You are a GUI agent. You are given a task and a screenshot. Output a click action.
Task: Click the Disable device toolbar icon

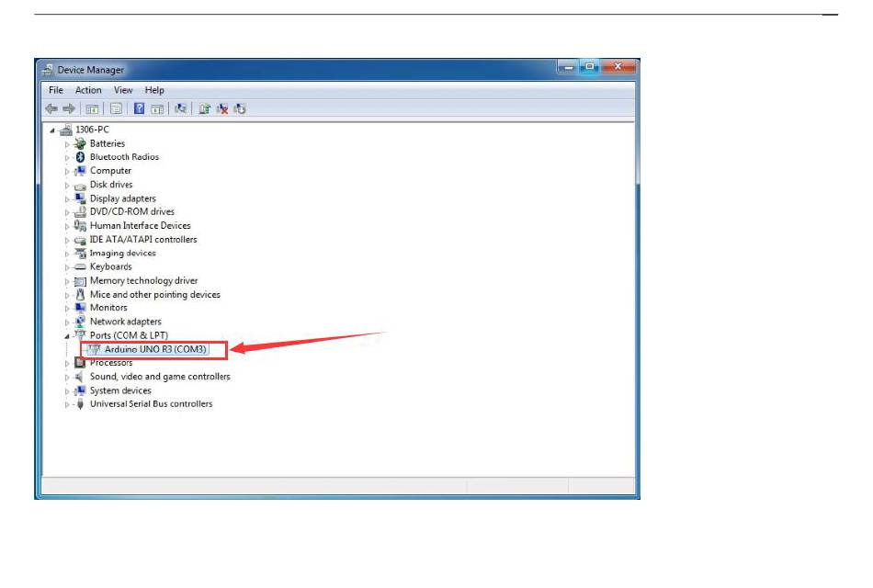[240, 108]
